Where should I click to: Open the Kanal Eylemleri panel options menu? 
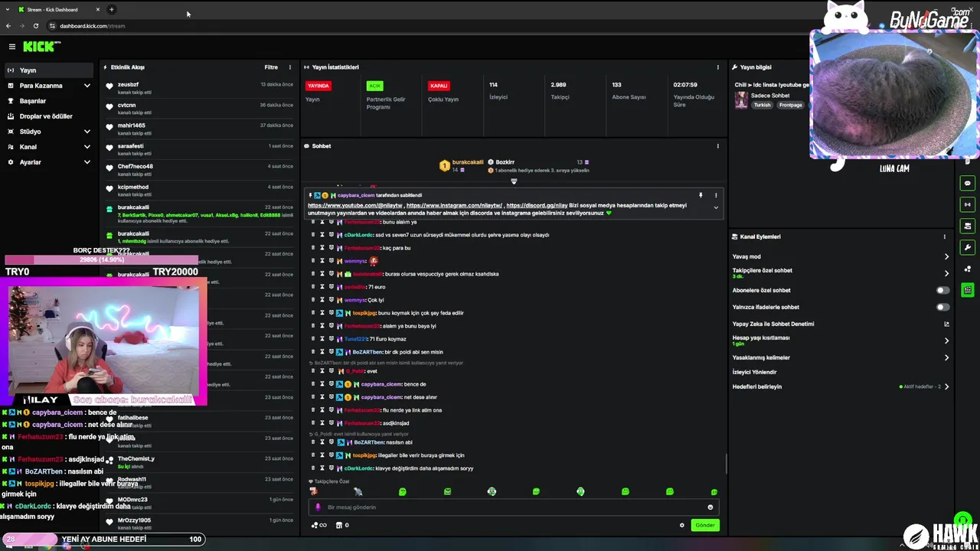click(x=944, y=236)
